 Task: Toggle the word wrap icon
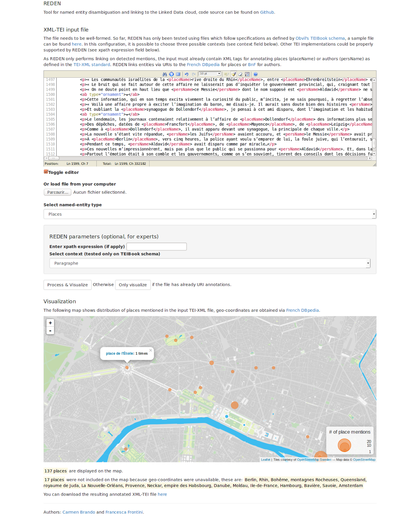247,74
